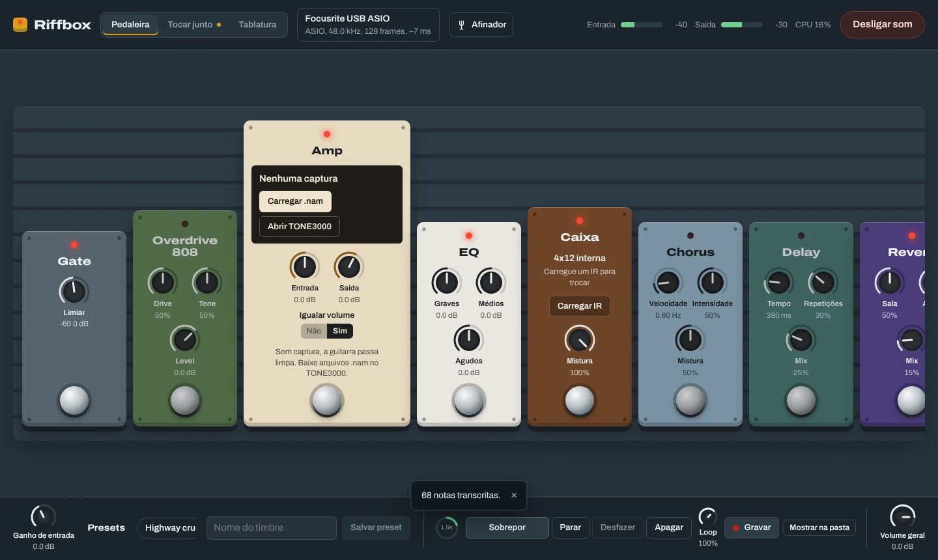Click the Loop level knob

708,517
